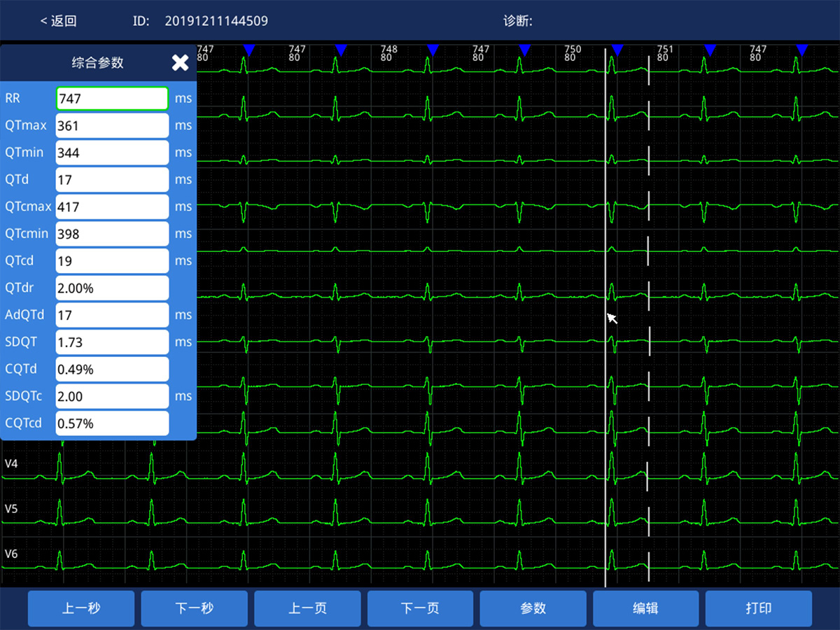Click the 返回 back button
The image size is (840, 630).
click(x=58, y=21)
